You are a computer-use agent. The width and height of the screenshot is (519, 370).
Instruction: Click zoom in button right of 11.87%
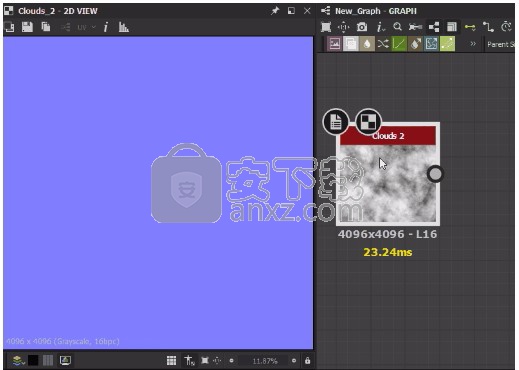(294, 361)
